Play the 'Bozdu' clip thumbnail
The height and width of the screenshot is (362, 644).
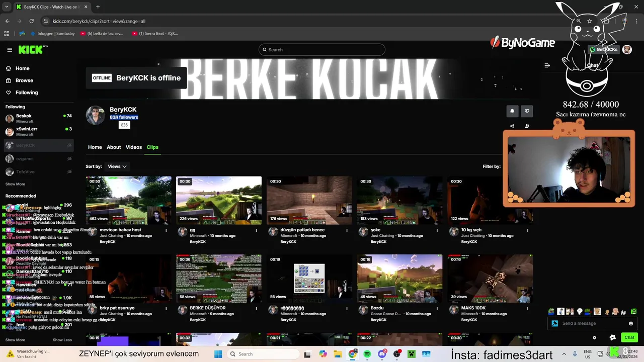point(399,279)
